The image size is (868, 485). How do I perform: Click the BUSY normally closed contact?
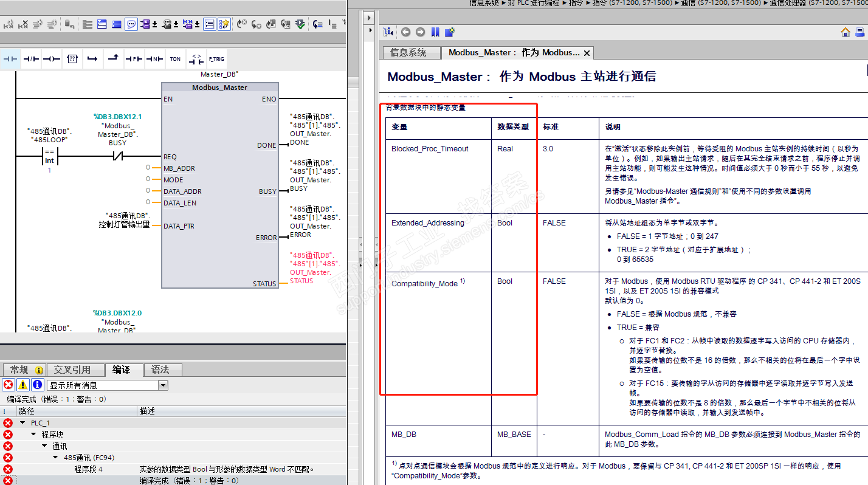[x=118, y=157]
